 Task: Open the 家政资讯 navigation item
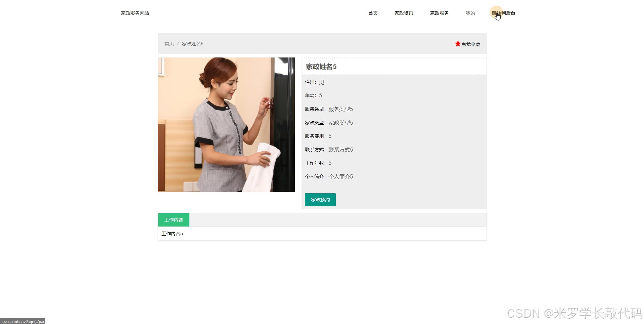point(404,13)
